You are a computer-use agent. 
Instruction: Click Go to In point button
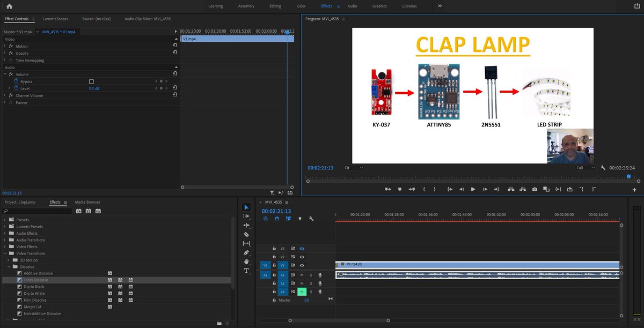[449, 189]
